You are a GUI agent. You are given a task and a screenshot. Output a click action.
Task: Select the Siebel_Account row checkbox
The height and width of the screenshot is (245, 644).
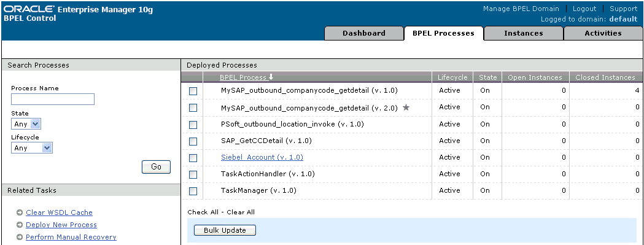point(193,158)
